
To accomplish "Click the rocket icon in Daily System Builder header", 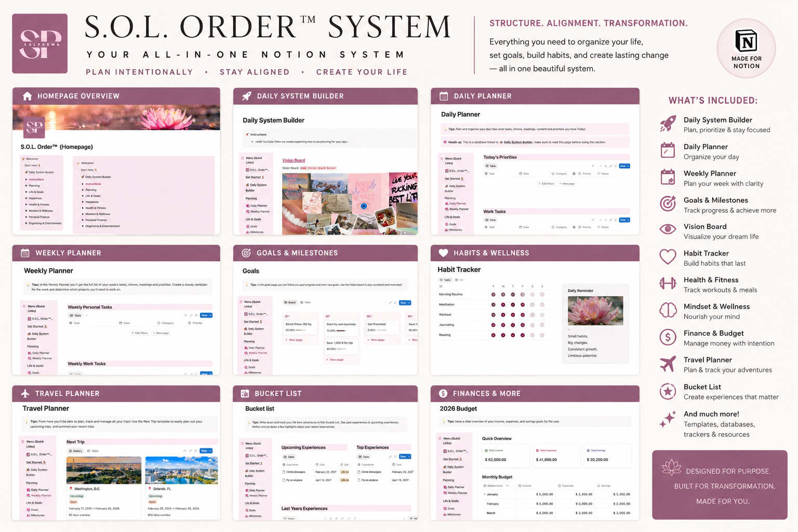I will [x=247, y=96].
